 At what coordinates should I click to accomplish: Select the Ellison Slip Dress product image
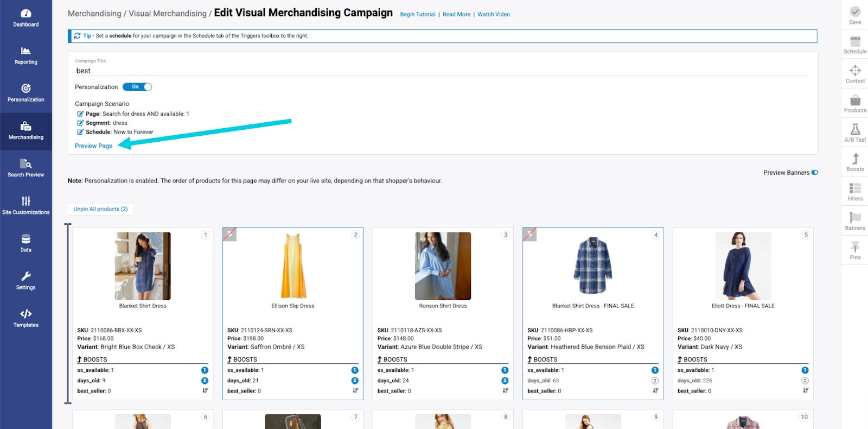coord(293,266)
